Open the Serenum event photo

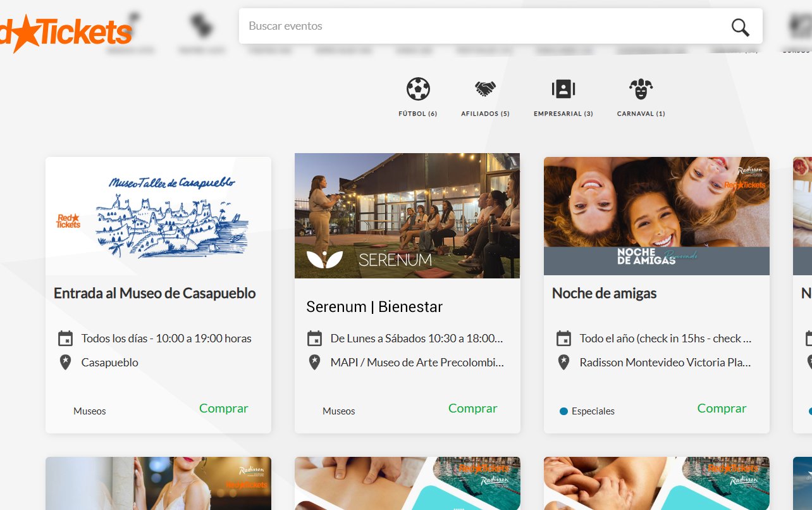tap(407, 216)
